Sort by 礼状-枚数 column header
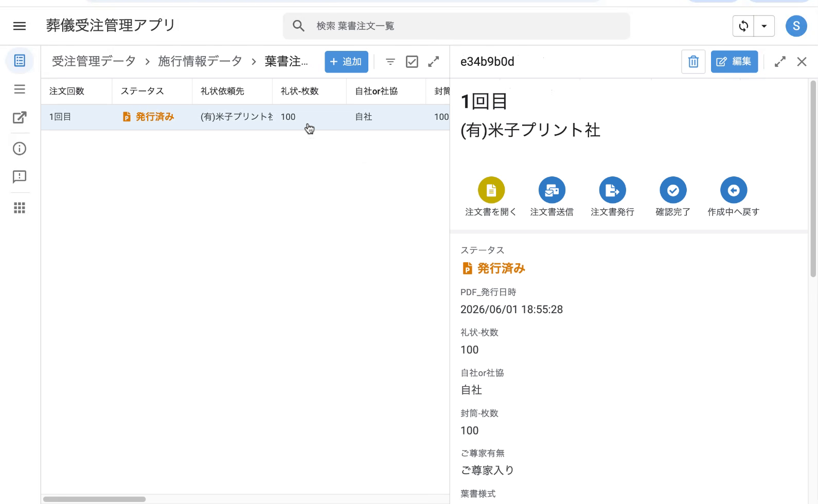Image resolution: width=818 pixels, height=504 pixels. coord(300,91)
